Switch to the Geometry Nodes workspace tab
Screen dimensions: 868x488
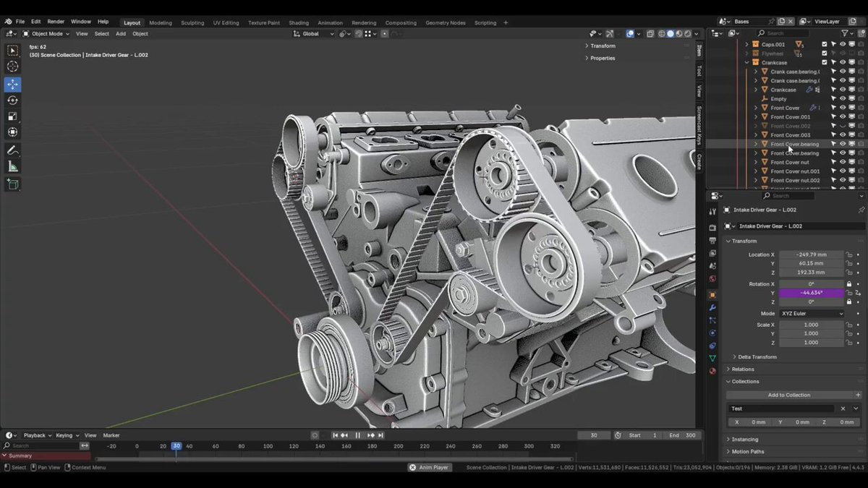point(446,22)
